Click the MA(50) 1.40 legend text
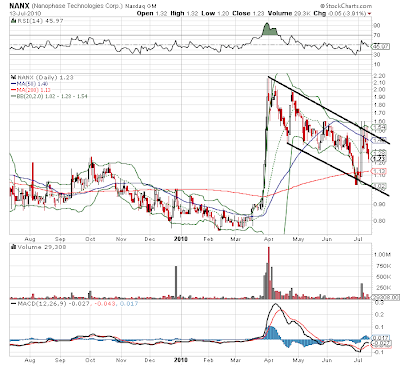400x365 pixels. pos(32,84)
